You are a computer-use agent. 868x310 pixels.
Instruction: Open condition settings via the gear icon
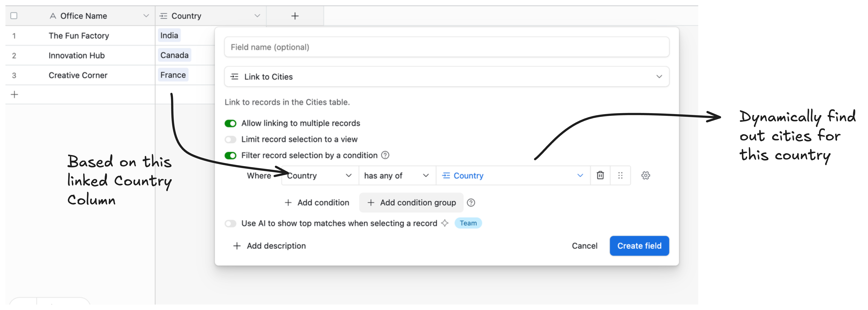click(x=646, y=175)
